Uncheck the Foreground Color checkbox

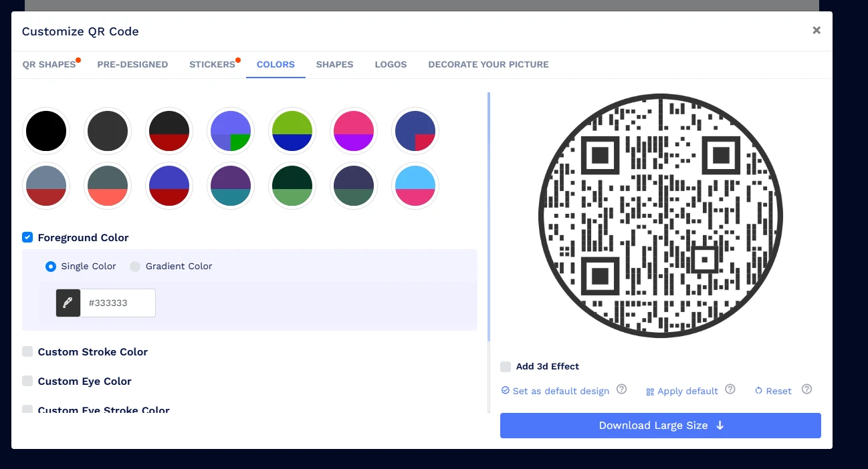[x=27, y=237]
